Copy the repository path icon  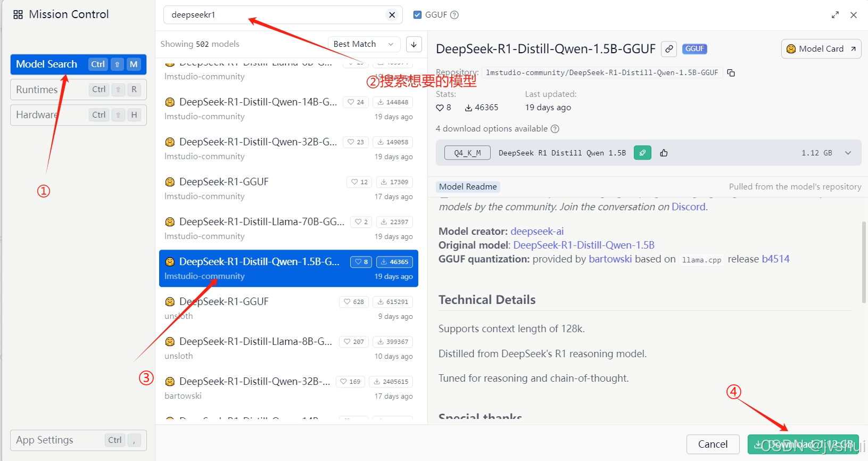(x=731, y=73)
